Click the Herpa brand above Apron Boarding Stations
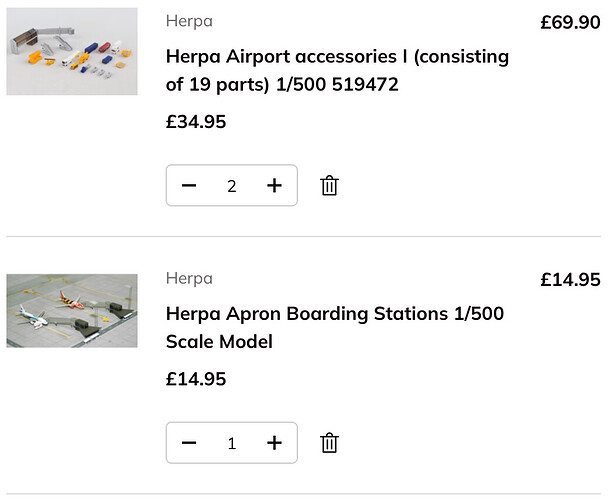The image size is (610, 500). (x=189, y=279)
